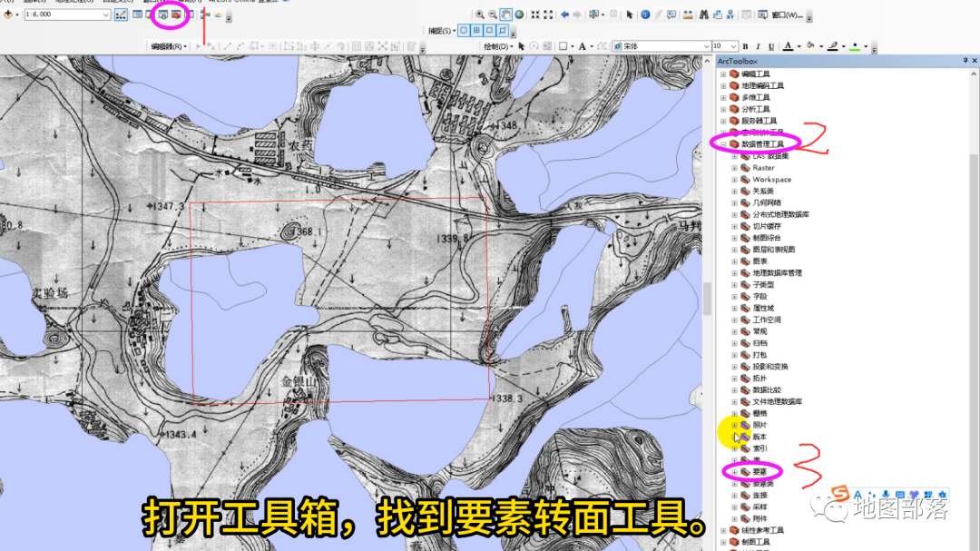Toggle point snapping

click(x=464, y=30)
